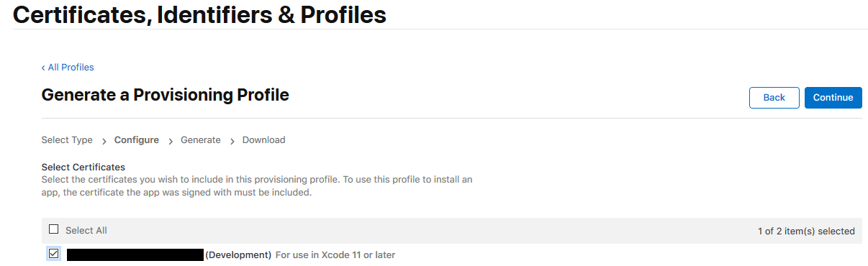This screenshot has width=868, height=266.
Task: Return to All Profiles list
Action: (68, 68)
